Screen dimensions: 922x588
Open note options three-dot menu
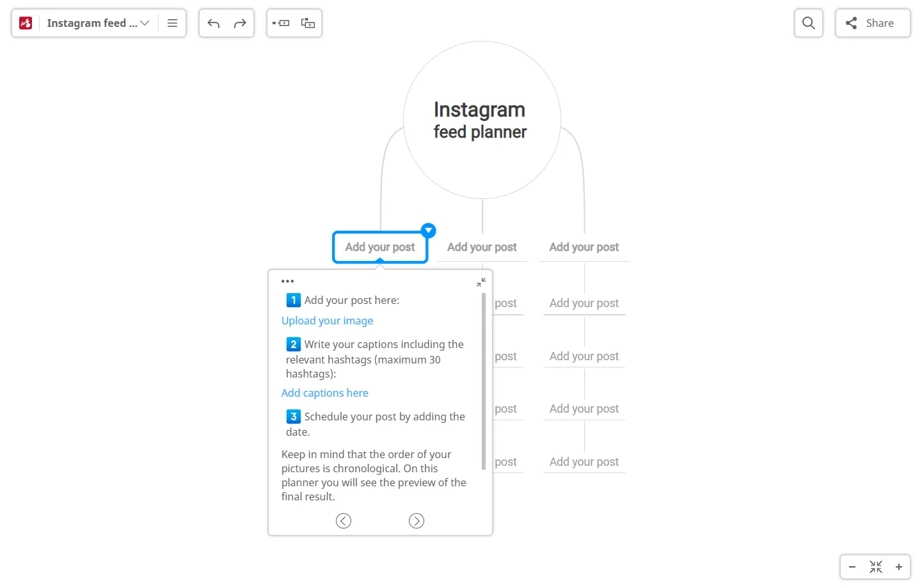tap(287, 281)
